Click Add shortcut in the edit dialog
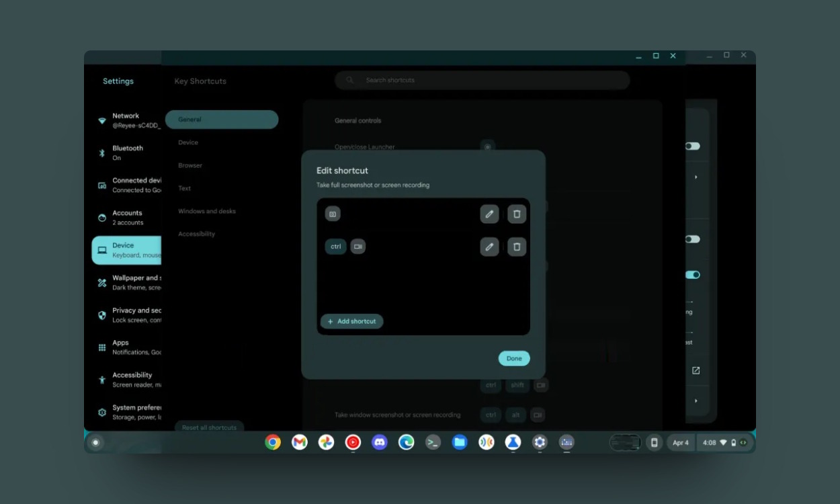 coord(351,321)
